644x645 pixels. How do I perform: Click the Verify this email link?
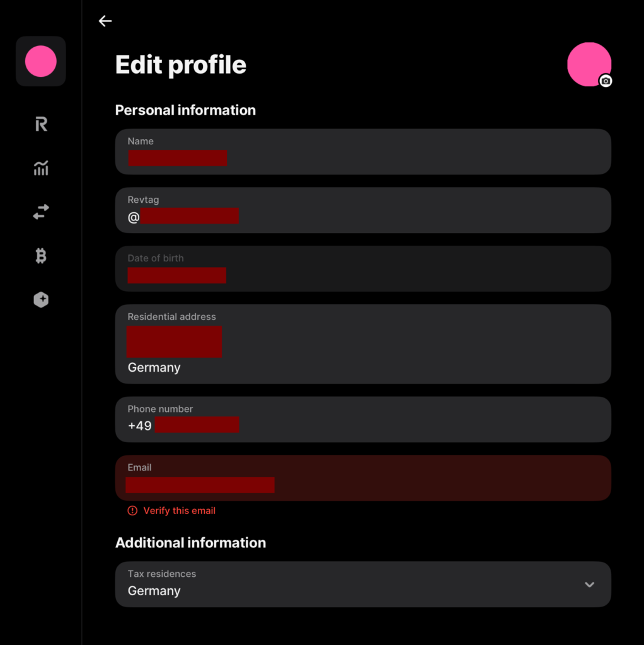(180, 511)
